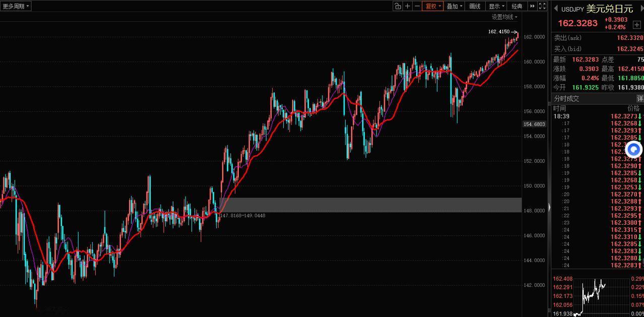Toggle fullscreen chart mode icon
Screen dimensions: 644x317
point(542,6)
